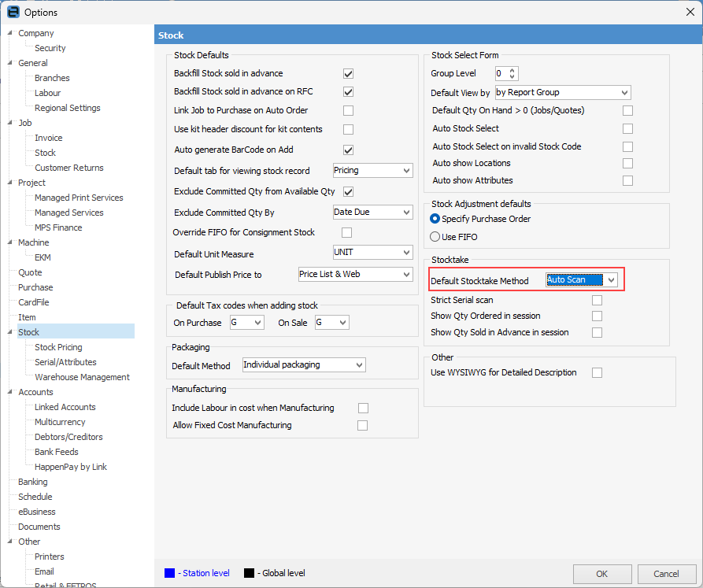Click the Jim2 app icon in title bar
This screenshot has height=588, width=703.
13,12
